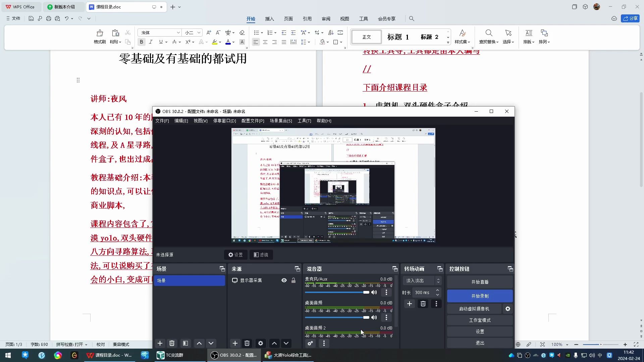Image resolution: width=644 pixels, height=362 pixels.
Task: Select the Format Painter tool
Action: tap(100, 37)
